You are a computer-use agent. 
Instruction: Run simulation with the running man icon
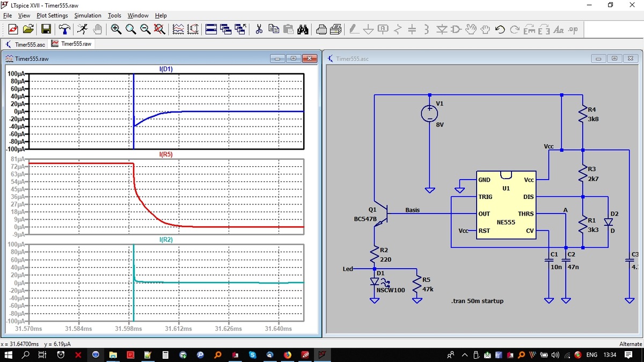point(82,29)
